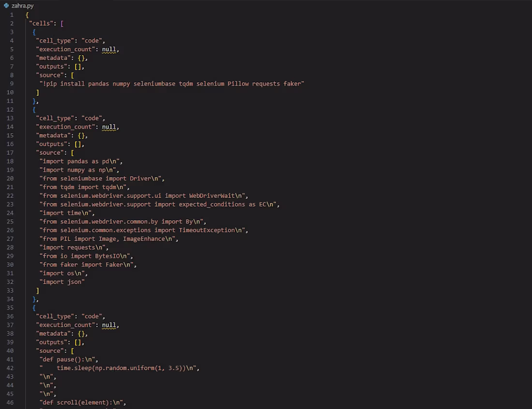
Task: Click "import time" line
Action: click(x=67, y=213)
